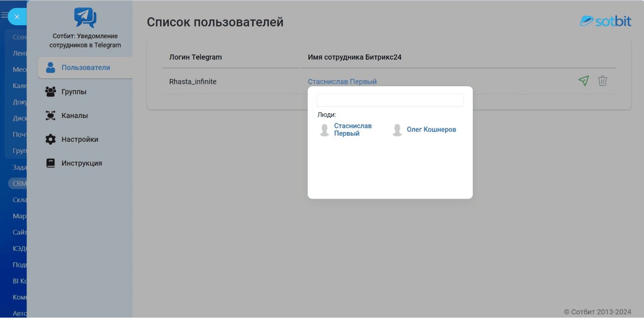Click the Telegram notification app logo

point(85,18)
